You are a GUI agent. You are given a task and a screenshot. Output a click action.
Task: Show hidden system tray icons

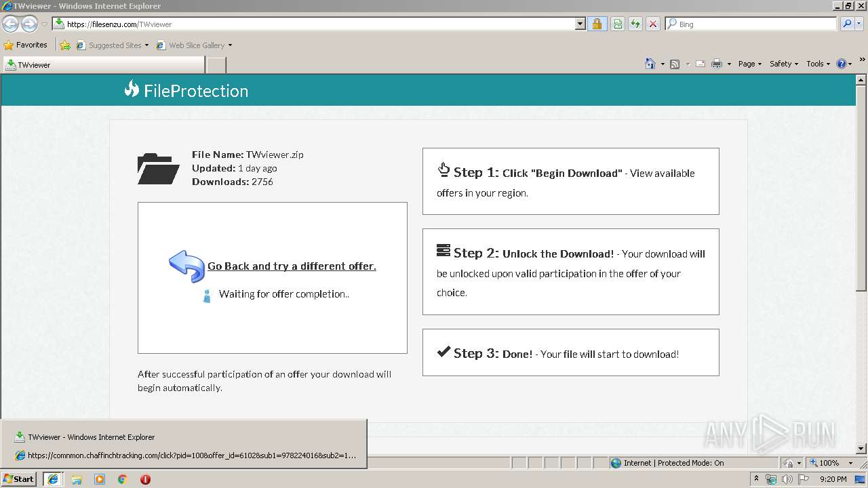point(756,479)
